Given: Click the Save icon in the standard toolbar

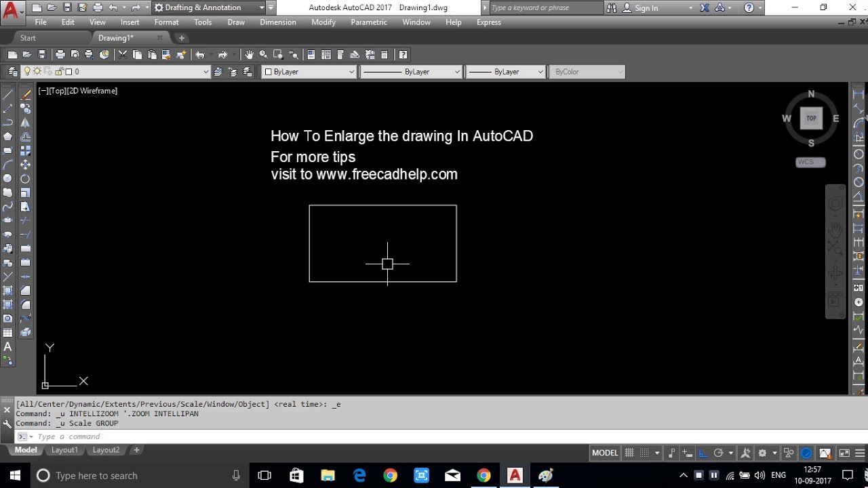Looking at the screenshot, I should [x=42, y=54].
